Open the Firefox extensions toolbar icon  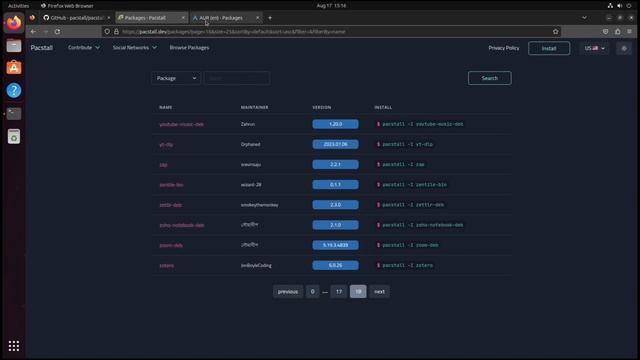618,31
